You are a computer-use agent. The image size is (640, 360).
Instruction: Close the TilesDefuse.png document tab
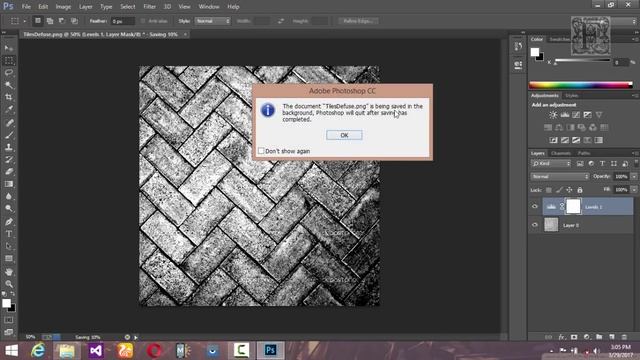pyautogui.click(x=185, y=34)
